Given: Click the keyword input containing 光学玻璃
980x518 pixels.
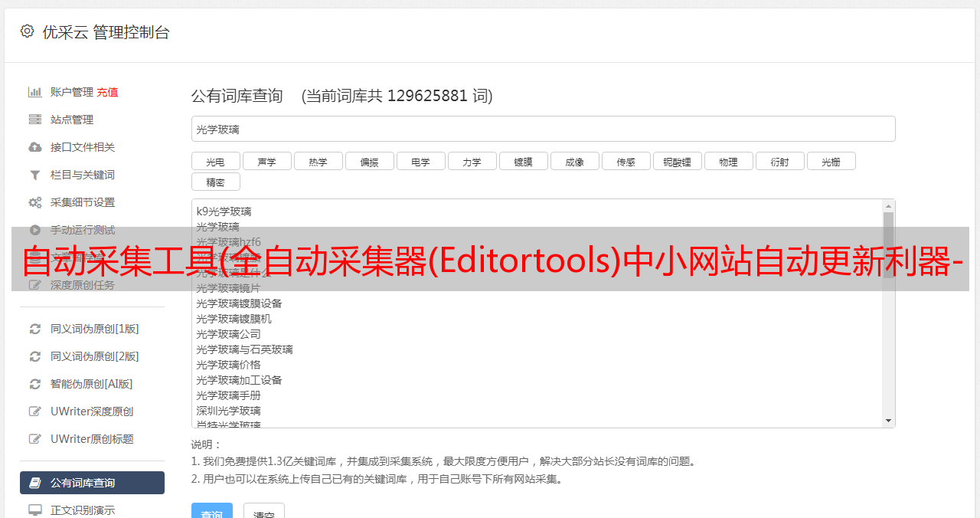Looking at the screenshot, I should [543, 129].
